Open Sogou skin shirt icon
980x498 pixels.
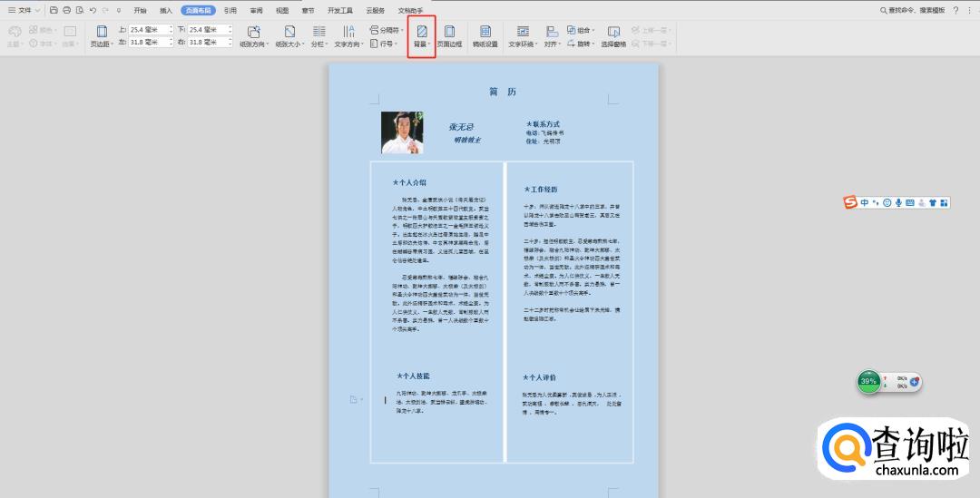point(933,202)
